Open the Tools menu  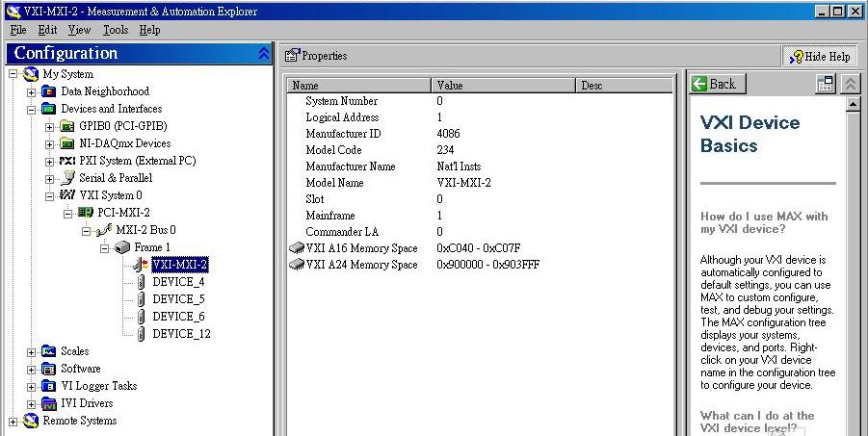coord(116,30)
